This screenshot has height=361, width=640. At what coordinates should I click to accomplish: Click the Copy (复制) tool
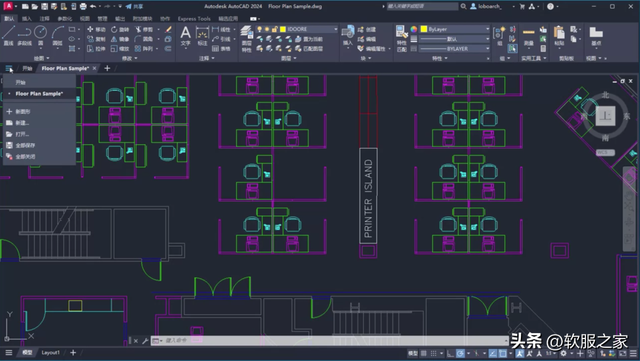96,39
